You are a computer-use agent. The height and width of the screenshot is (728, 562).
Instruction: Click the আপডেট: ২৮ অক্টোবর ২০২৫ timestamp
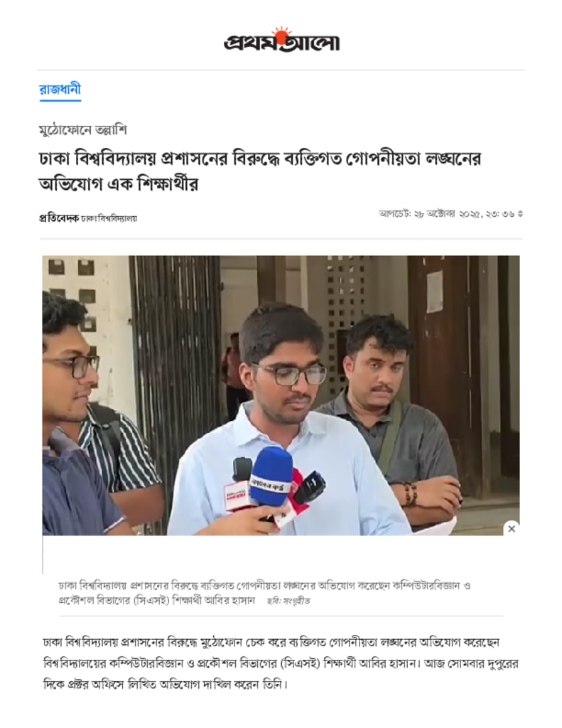pos(446,214)
